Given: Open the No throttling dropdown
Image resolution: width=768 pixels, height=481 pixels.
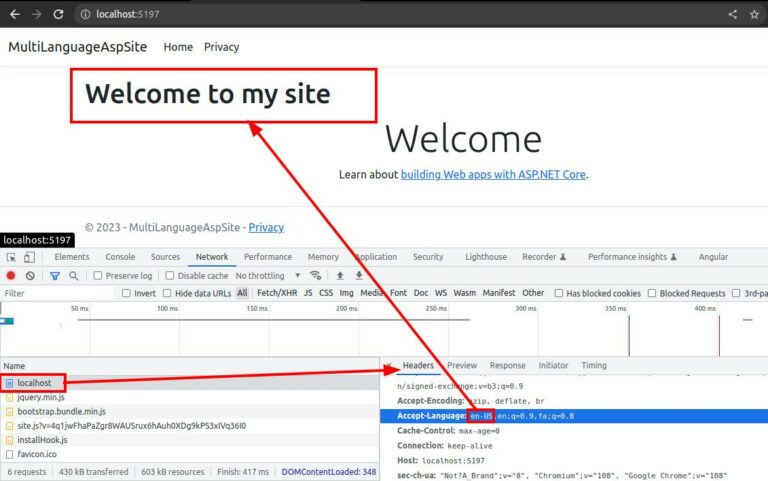Looking at the screenshot, I should [268, 275].
